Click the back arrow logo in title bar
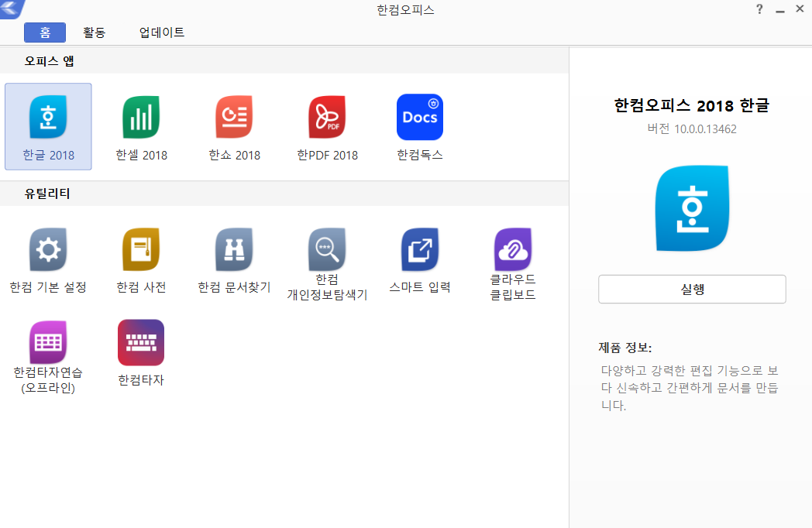 (x=12, y=9)
